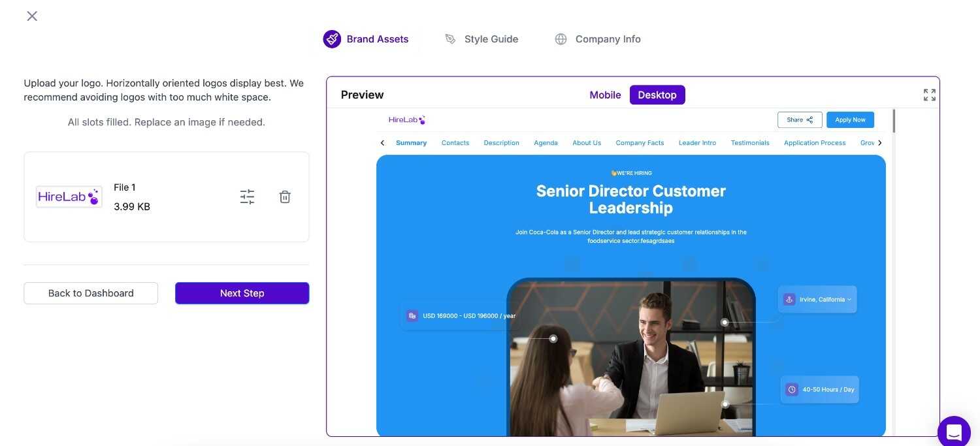Open File 1 adjustment sliders icon
980x446 pixels.
pos(247,197)
